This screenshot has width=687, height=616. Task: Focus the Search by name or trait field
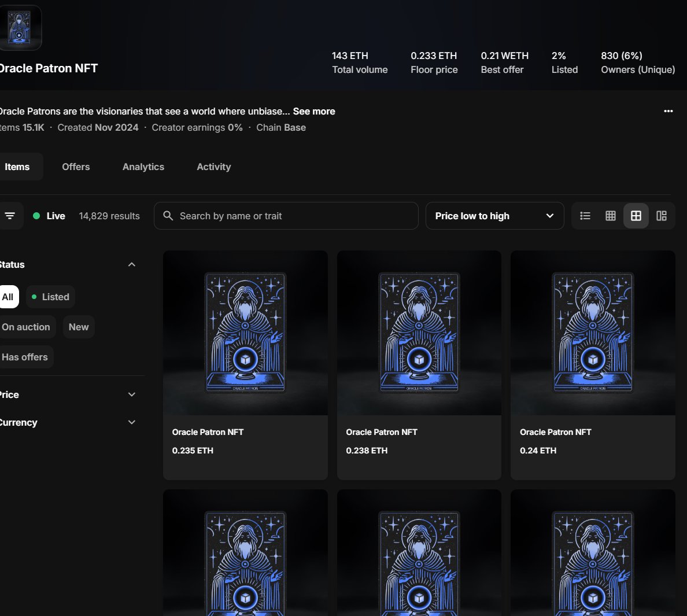point(286,216)
